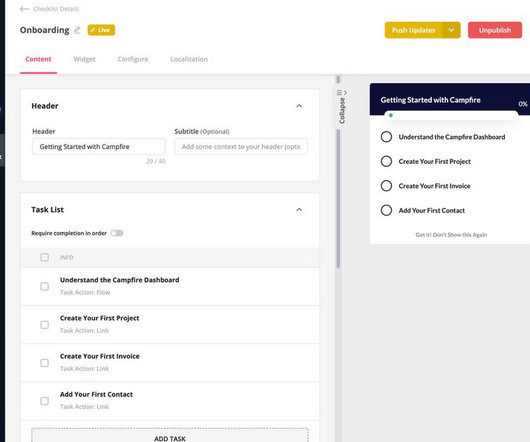Click the Live status badge
This screenshot has height=442, width=530.
101,30
